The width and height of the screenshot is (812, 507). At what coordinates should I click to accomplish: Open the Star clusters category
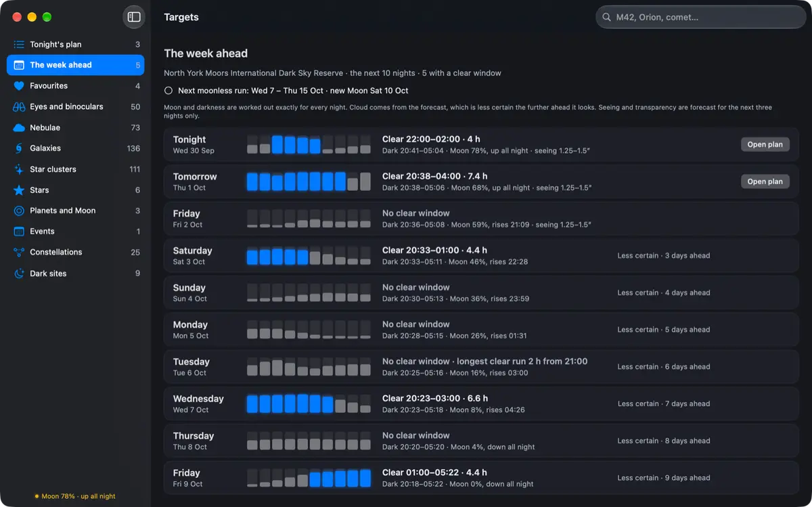pos(75,169)
